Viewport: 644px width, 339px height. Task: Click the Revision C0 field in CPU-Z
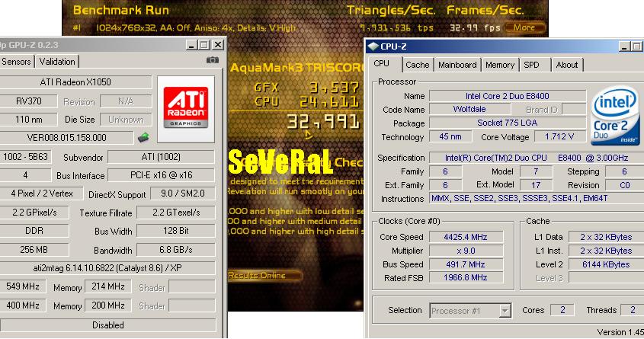click(624, 185)
